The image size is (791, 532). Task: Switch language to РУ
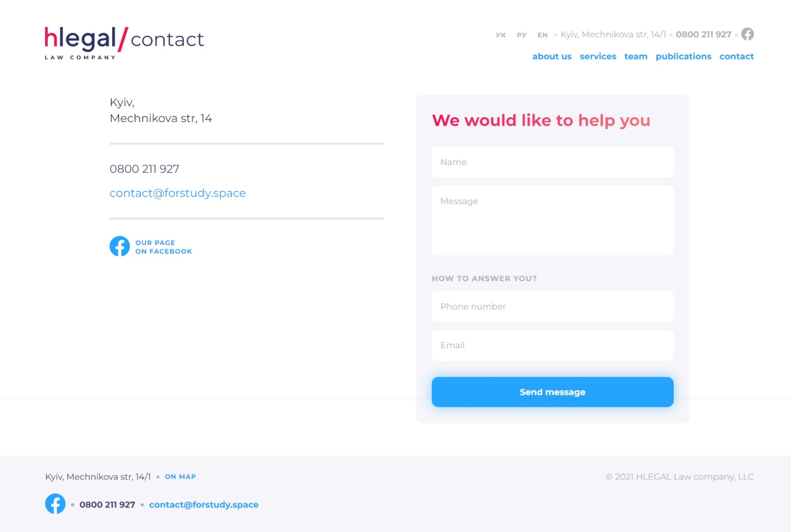point(522,35)
